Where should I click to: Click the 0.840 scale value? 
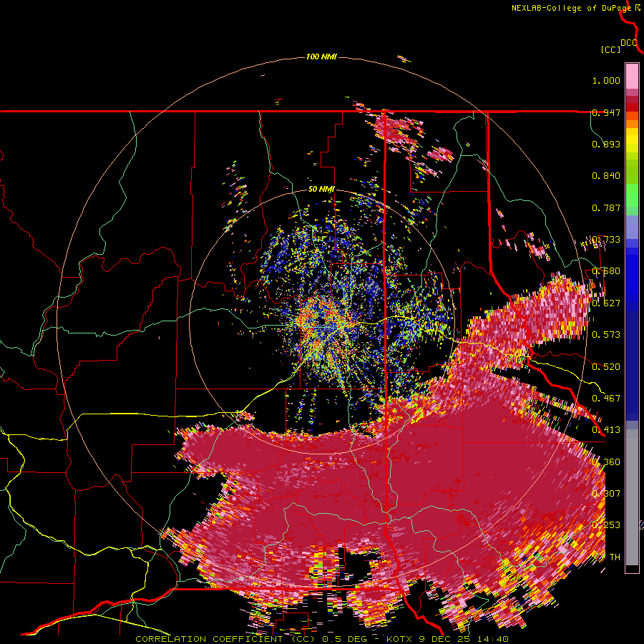(x=606, y=176)
